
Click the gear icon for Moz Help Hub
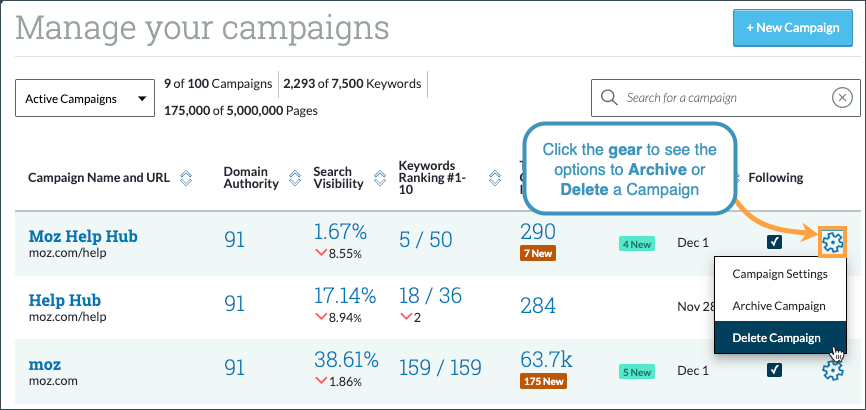(x=832, y=241)
